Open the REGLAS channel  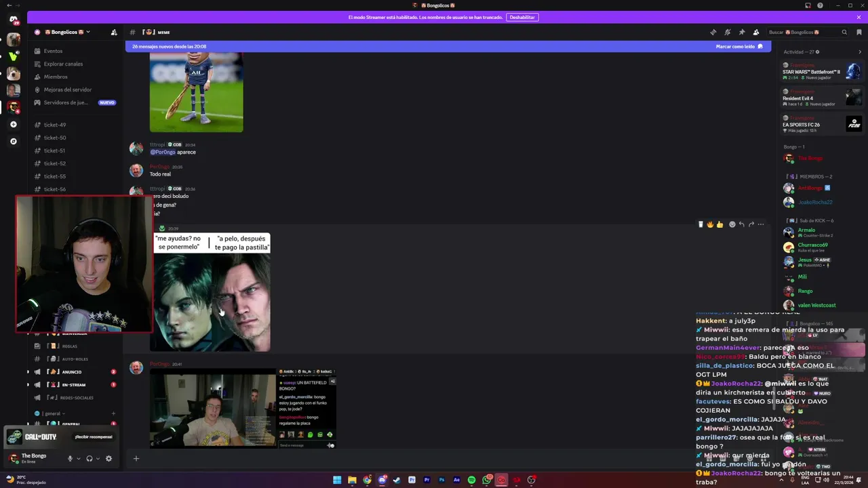click(x=75, y=346)
